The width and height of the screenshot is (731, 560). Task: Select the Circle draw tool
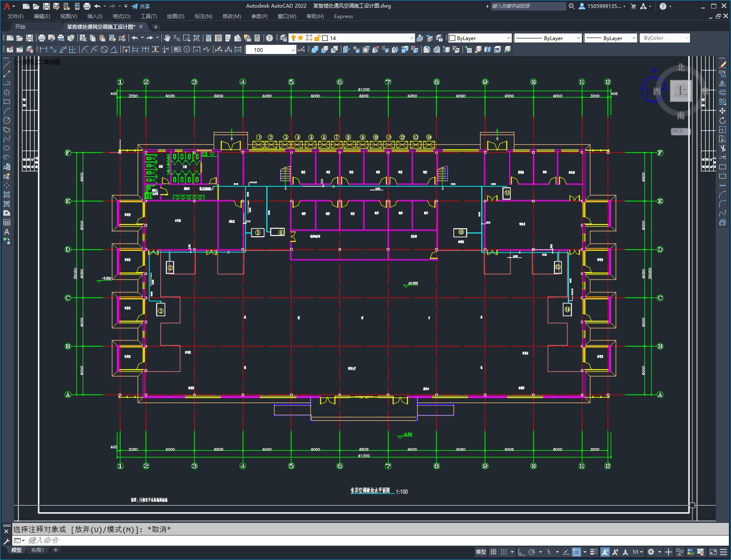click(7, 120)
